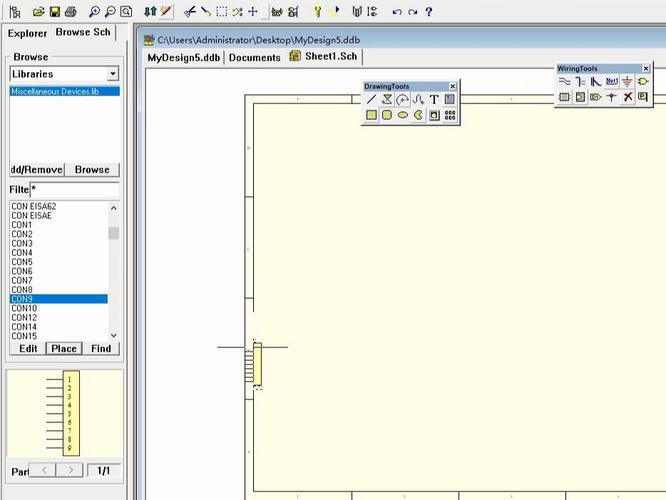Place a power port ground symbol

coord(628,82)
